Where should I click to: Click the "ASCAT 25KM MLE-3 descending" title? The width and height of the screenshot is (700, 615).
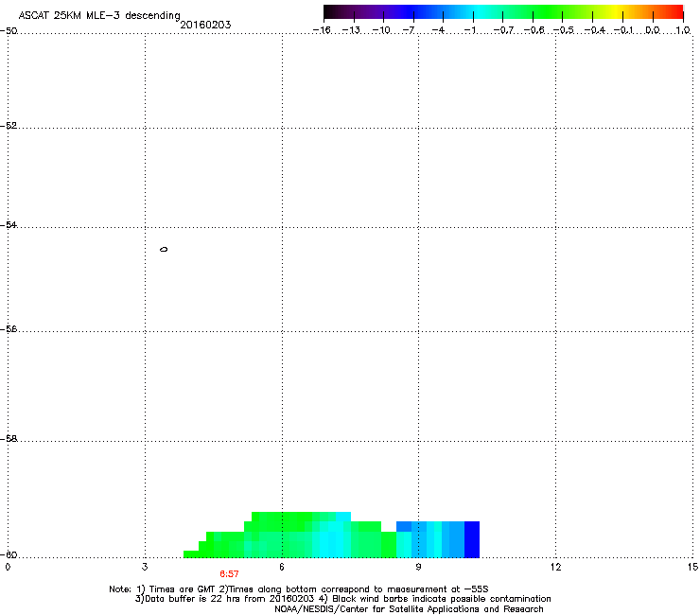(x=99, y=15)
